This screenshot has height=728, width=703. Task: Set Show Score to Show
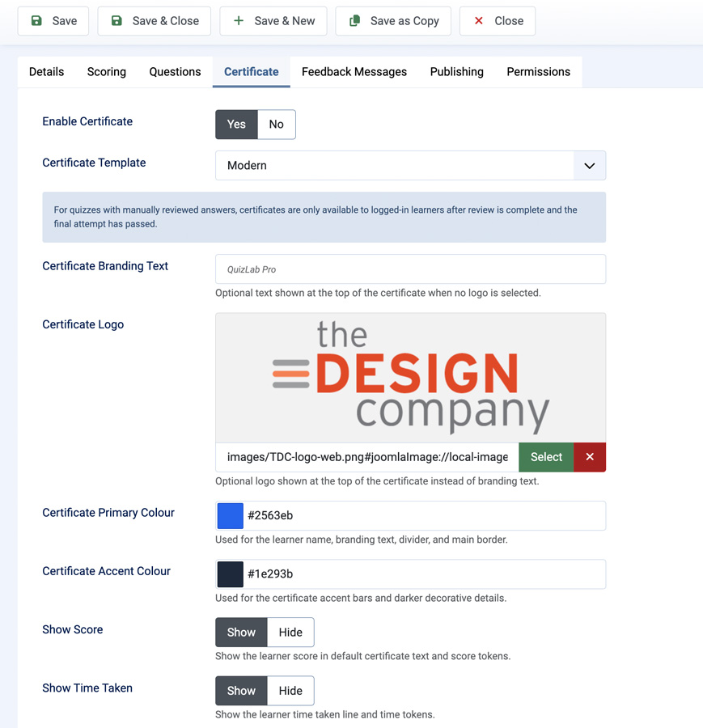[241, 633]
